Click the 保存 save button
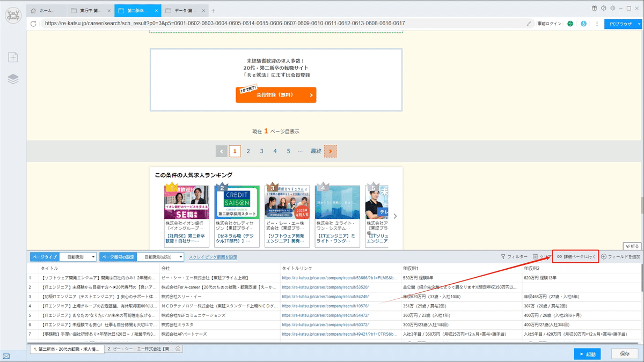 point(625,354)
